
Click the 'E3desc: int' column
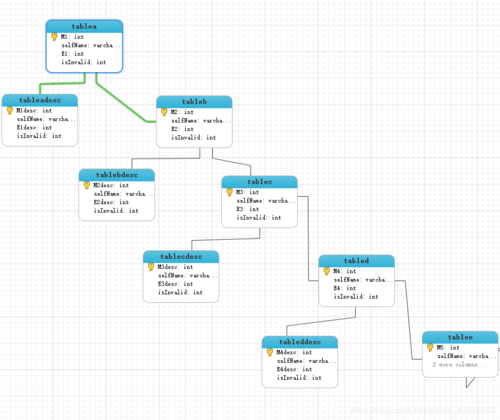pos(176,284)
